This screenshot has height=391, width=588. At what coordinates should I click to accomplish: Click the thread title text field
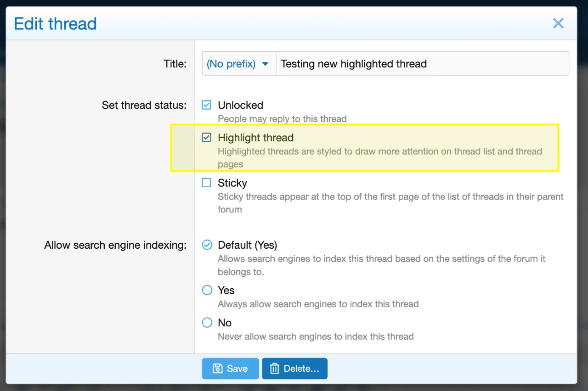422,64
